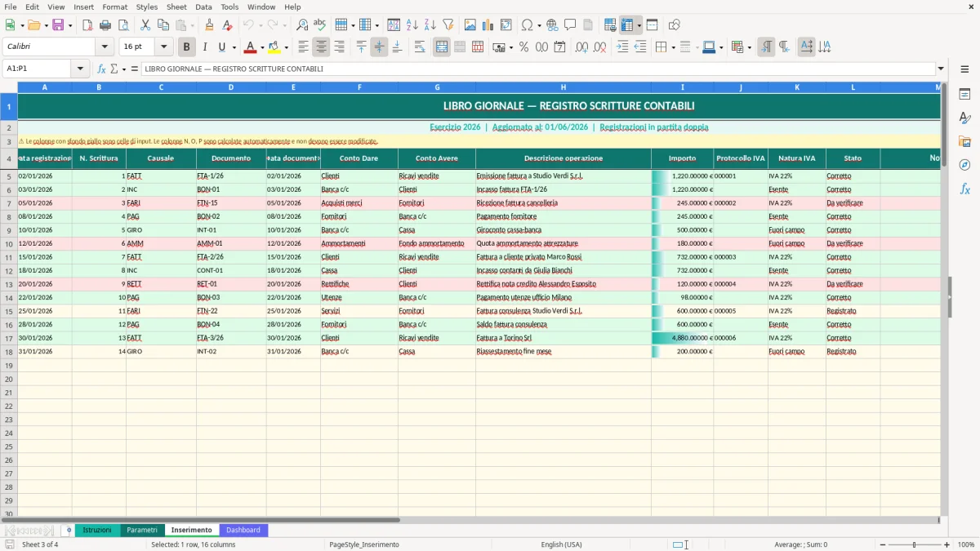
Task: Open Find and Replace
Action: coord(302,25)
